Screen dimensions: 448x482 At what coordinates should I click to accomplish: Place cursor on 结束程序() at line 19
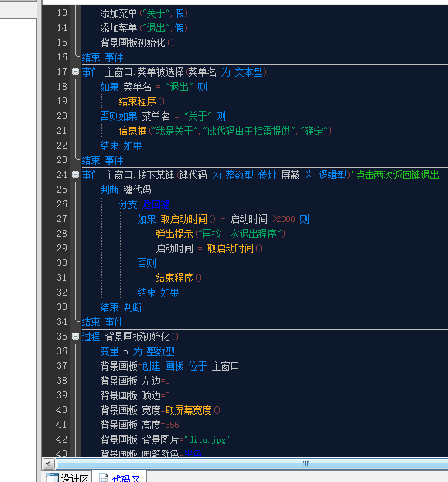(142, 101)
